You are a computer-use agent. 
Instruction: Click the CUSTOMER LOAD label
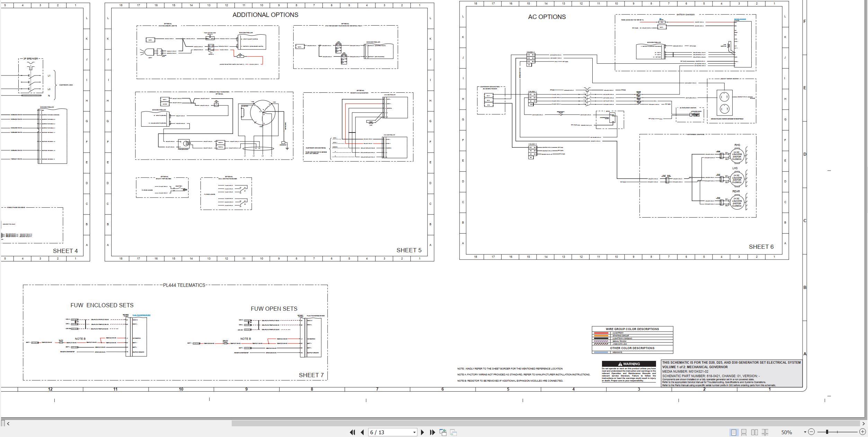pyautogui.click(x=66, y=85)
